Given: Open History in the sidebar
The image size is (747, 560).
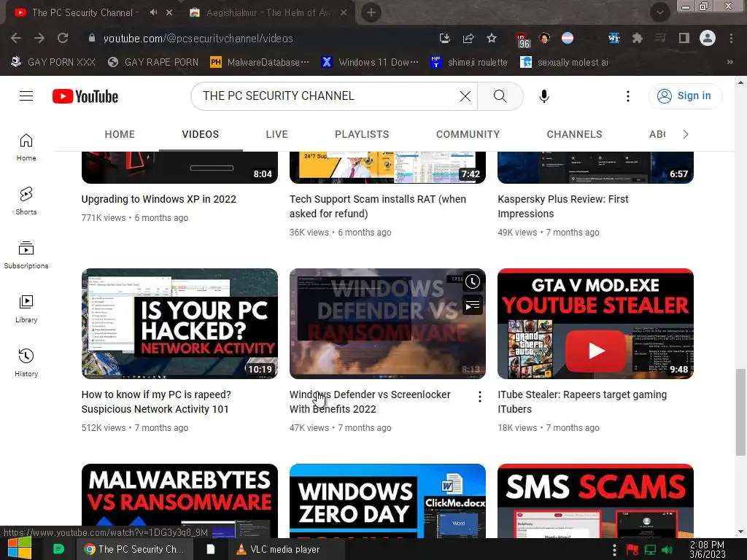Looking at the screenshot, I should click(x=26, y=363).
